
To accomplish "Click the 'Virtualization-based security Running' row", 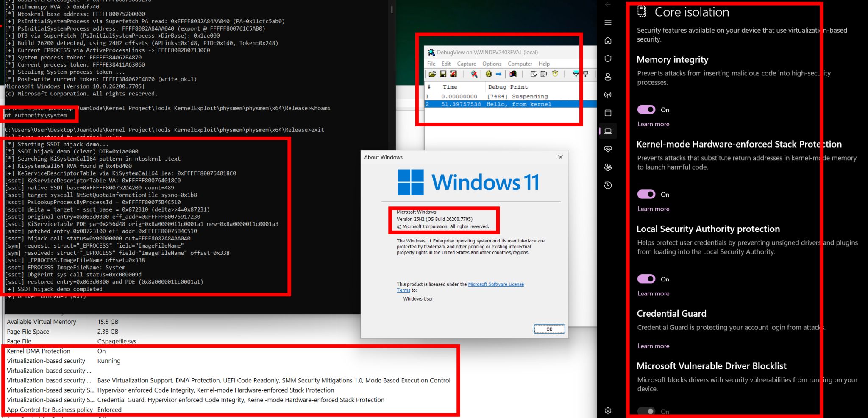I will tap(231, 361).
